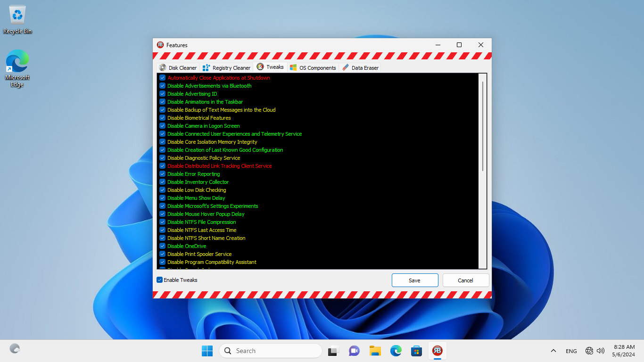
Task: Uncheck the Enable Tweaks checkbox
Action: [x=160, y=280]
